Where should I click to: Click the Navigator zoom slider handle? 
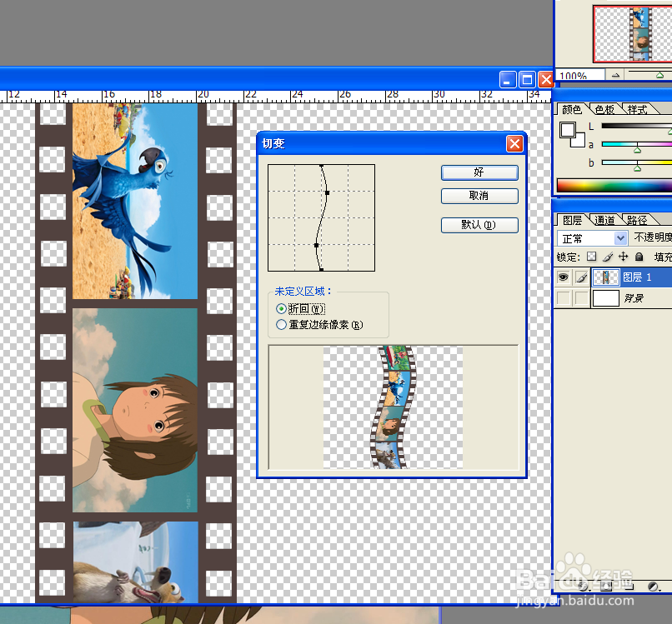pyautogui.click(x=660, y=75)
